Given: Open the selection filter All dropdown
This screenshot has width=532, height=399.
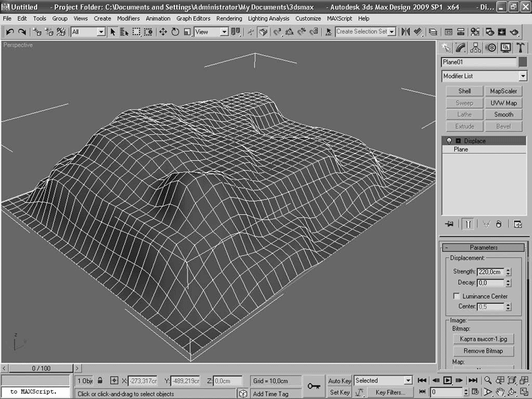Looking at the screenshot, I should (101, 31).
